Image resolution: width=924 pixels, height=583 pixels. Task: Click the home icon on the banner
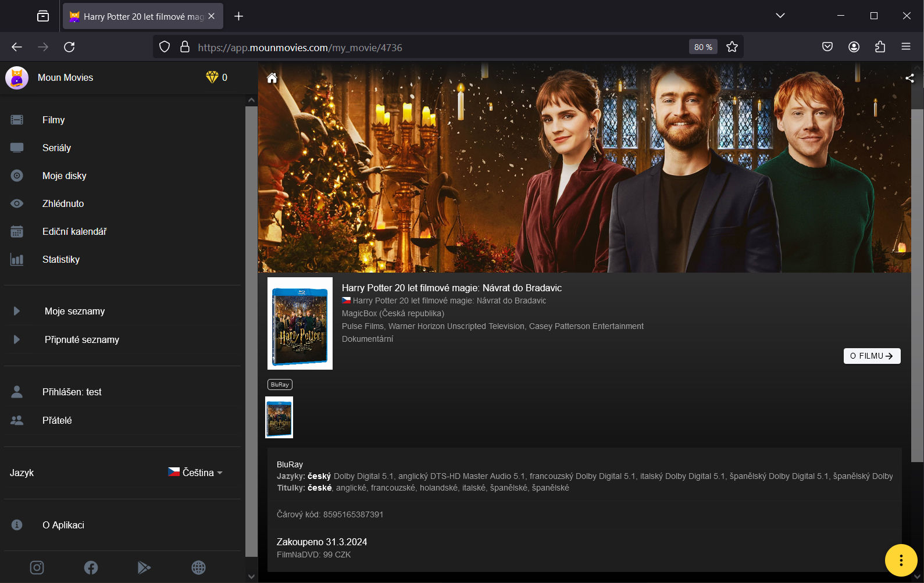click(x=272, y=78)
